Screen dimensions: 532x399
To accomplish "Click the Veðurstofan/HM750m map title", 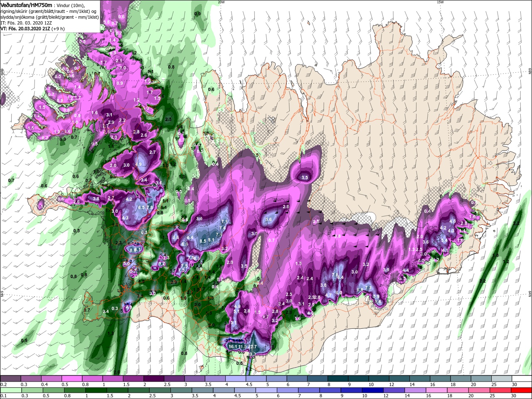I will pyautogui.click(x=26, y=5).
